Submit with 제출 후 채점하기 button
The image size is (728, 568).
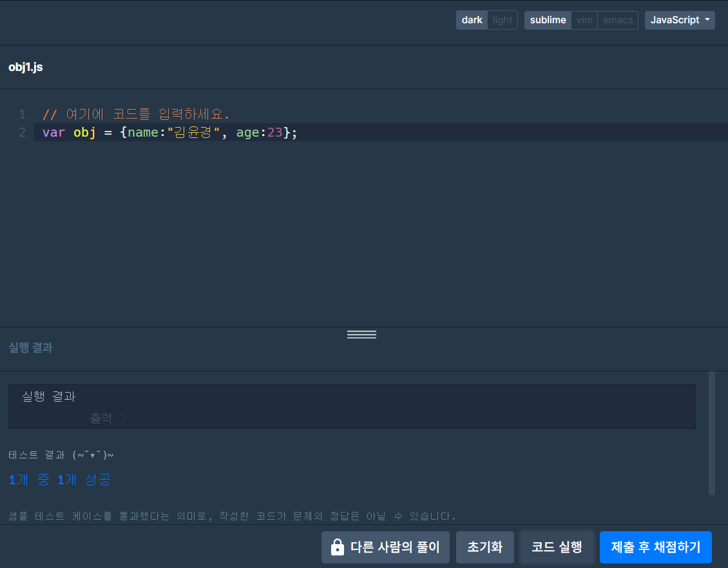click(x=656, y=547)
